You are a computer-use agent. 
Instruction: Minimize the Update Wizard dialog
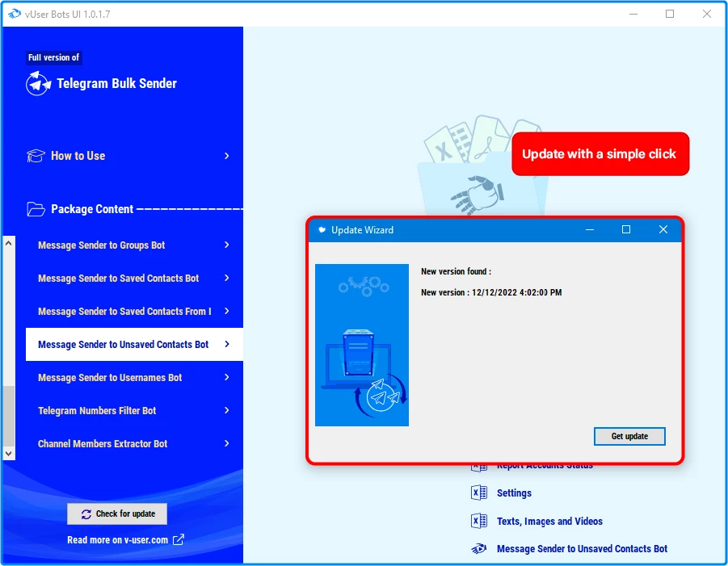[590, 229]
